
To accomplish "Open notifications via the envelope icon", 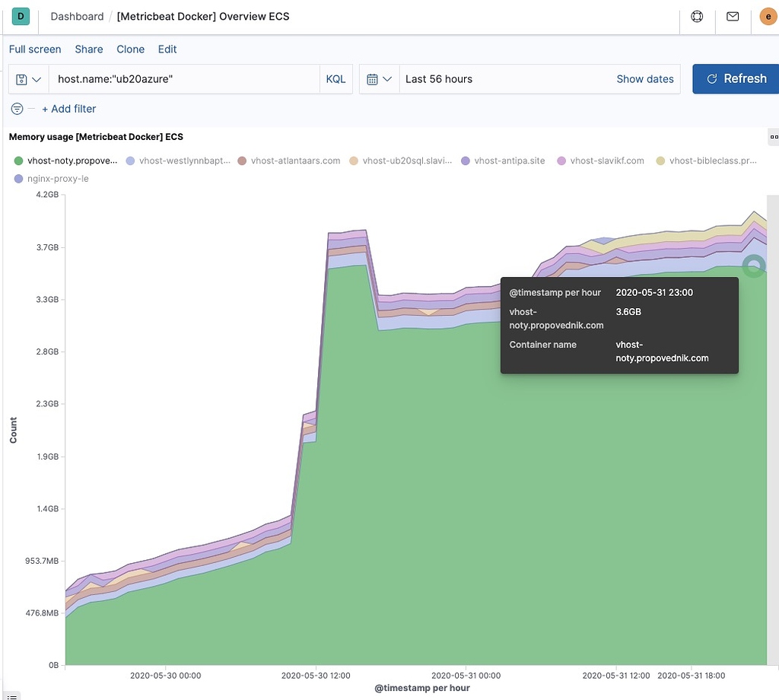I will coord(732,15).
